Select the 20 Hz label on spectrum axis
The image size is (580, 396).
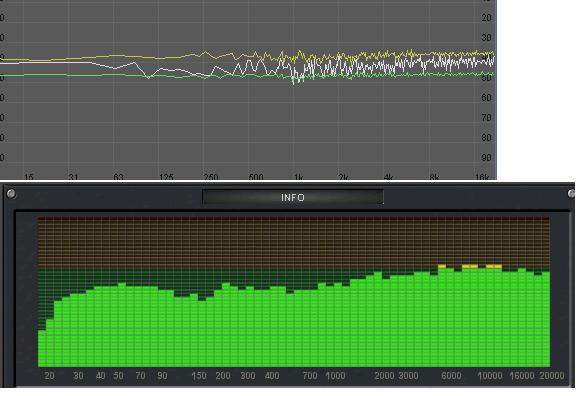point(50,376)
